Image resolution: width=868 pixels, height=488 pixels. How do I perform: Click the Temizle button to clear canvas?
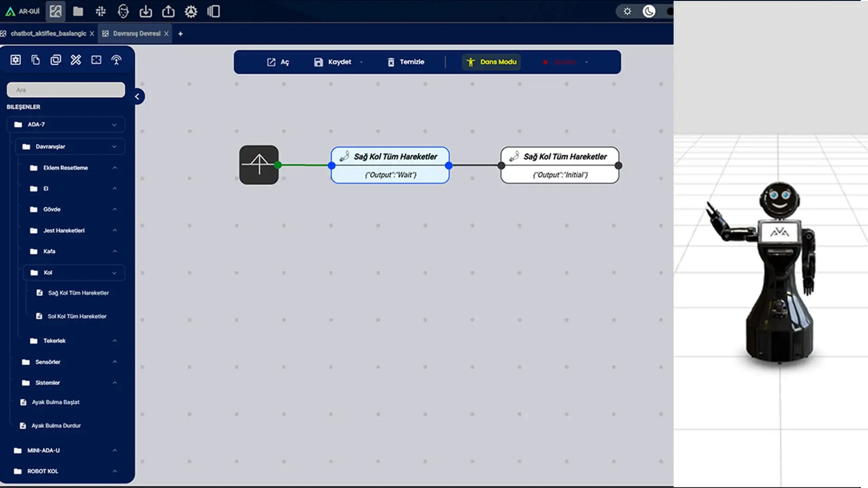pos(406,62)
